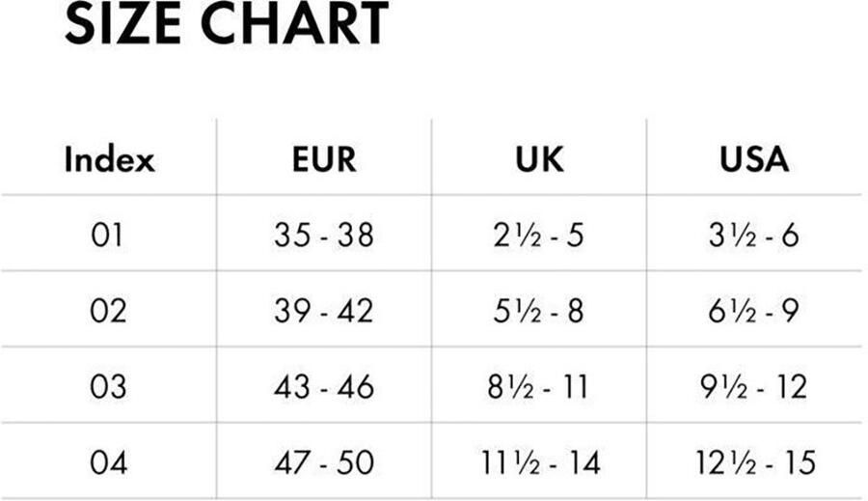Select the UK column header
This screenshot has height=501, width=868.
pyautogui.click(x=539, y=159)
